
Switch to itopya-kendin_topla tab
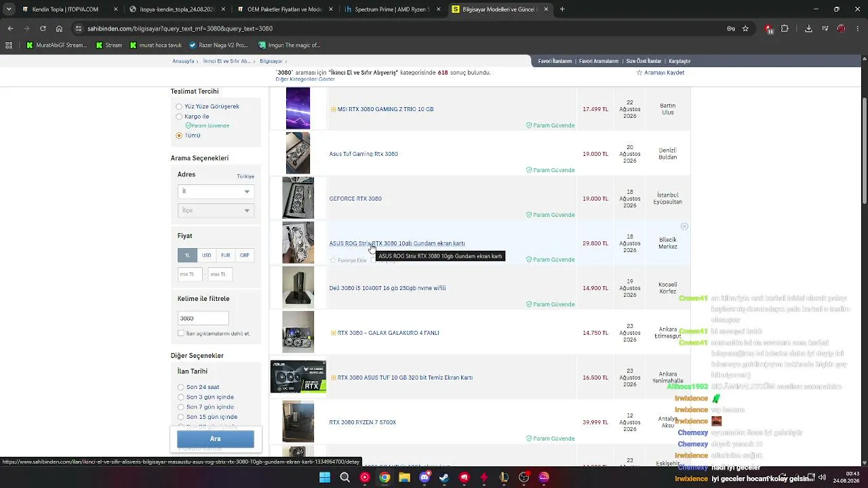tap(177, 9)
